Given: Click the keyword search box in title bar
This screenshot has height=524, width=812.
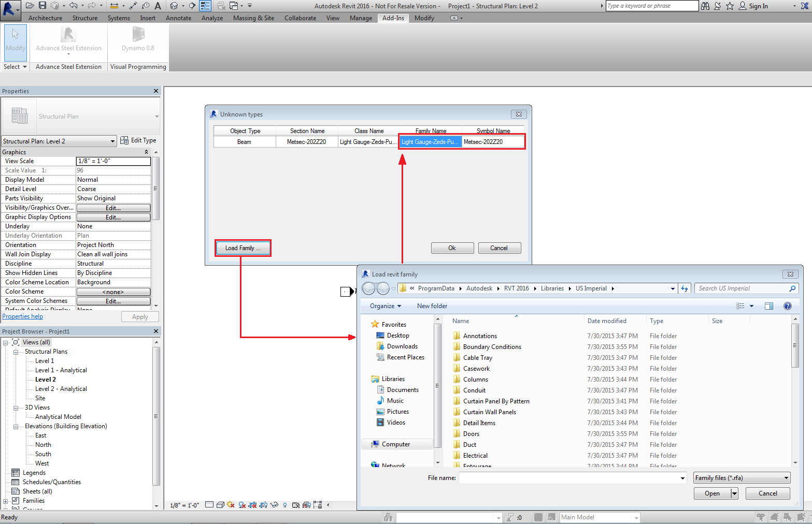Looking at the screenshot, I should click(x=652, y=6).
